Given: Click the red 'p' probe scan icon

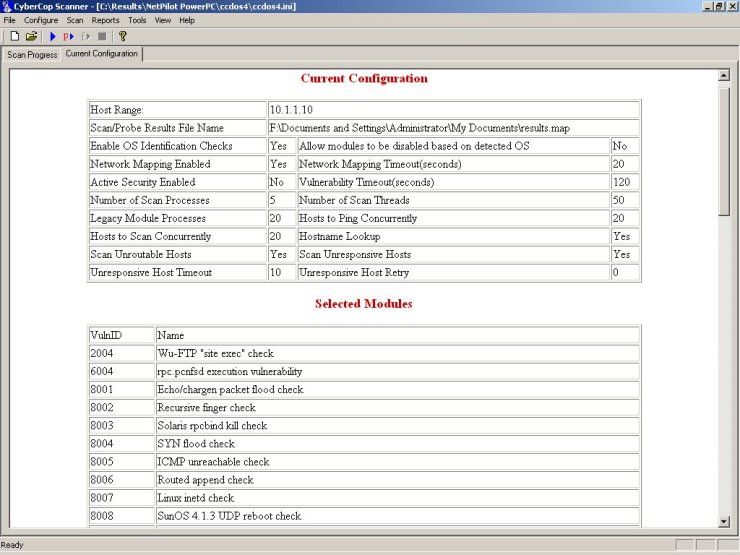Looking at the screenshot, I should coord(68,36).
